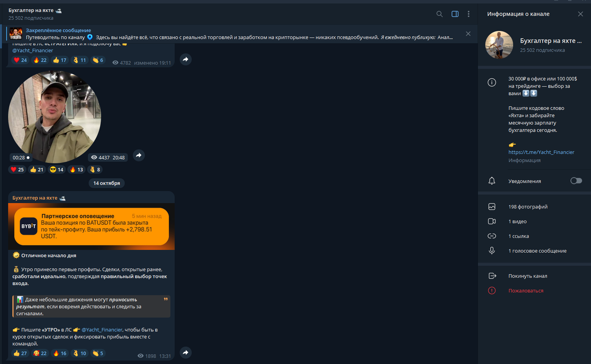Open the 198 photos media section

[527, 207]
